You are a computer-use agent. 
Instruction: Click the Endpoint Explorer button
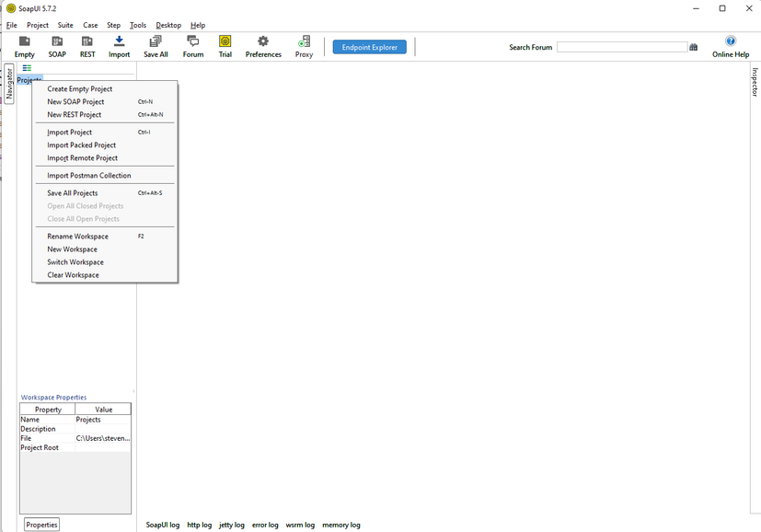point(369,47)
